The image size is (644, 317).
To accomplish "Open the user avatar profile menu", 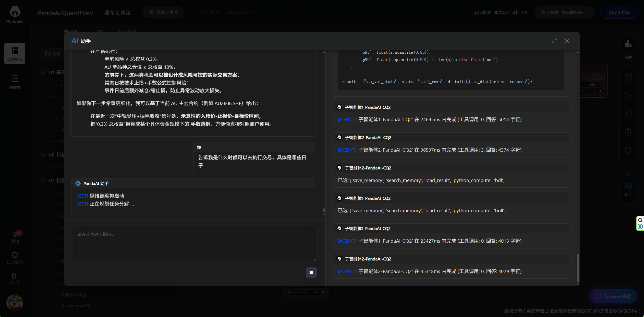I will point(15,303).
